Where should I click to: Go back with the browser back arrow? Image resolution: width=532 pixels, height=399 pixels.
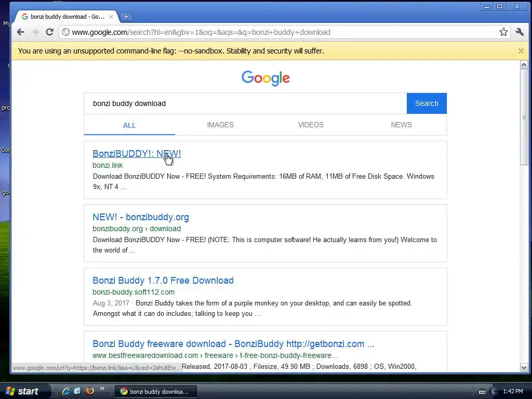click(x=20, y=32)
